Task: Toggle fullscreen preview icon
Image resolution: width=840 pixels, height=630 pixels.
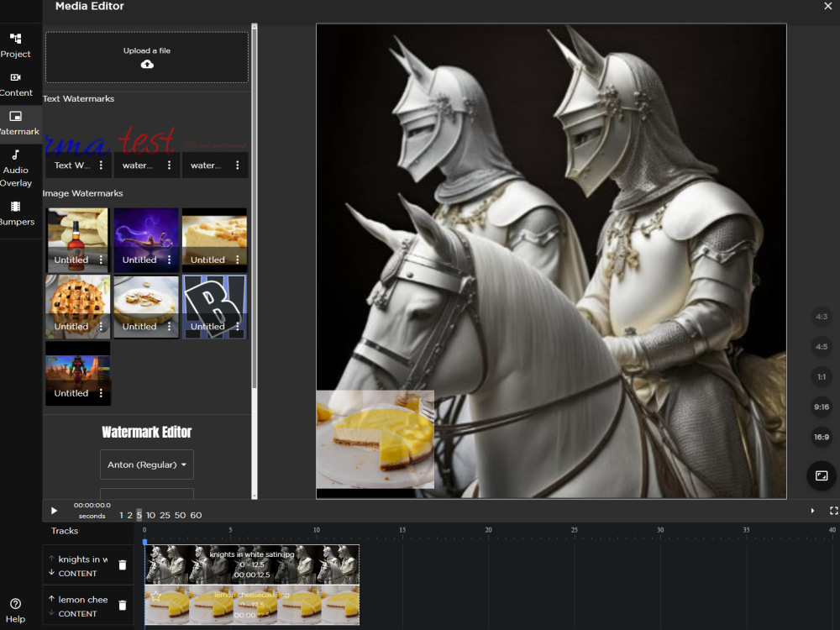Action: pos(833,511)
